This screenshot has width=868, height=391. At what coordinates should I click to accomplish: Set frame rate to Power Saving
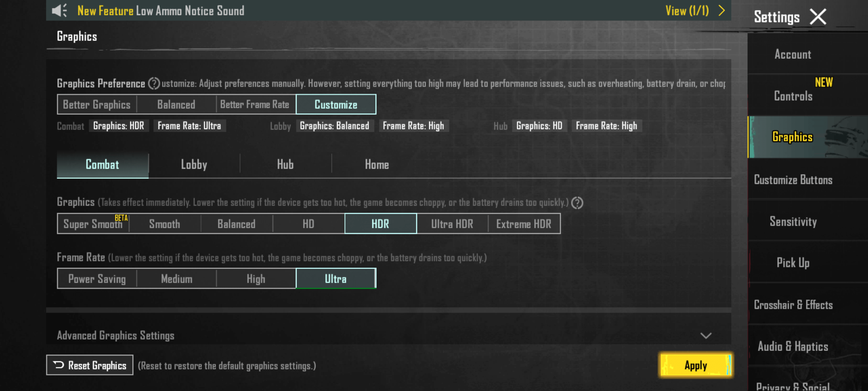pos(97,279)
